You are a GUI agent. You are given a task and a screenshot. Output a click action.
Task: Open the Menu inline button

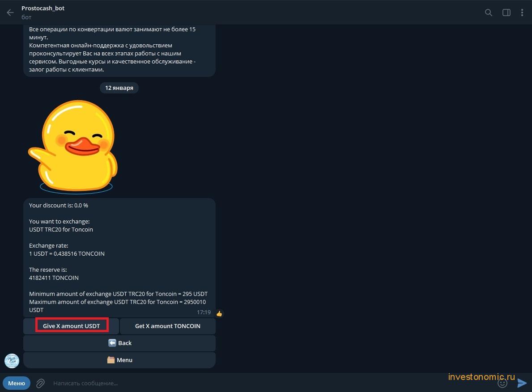[x=119, y=360]
